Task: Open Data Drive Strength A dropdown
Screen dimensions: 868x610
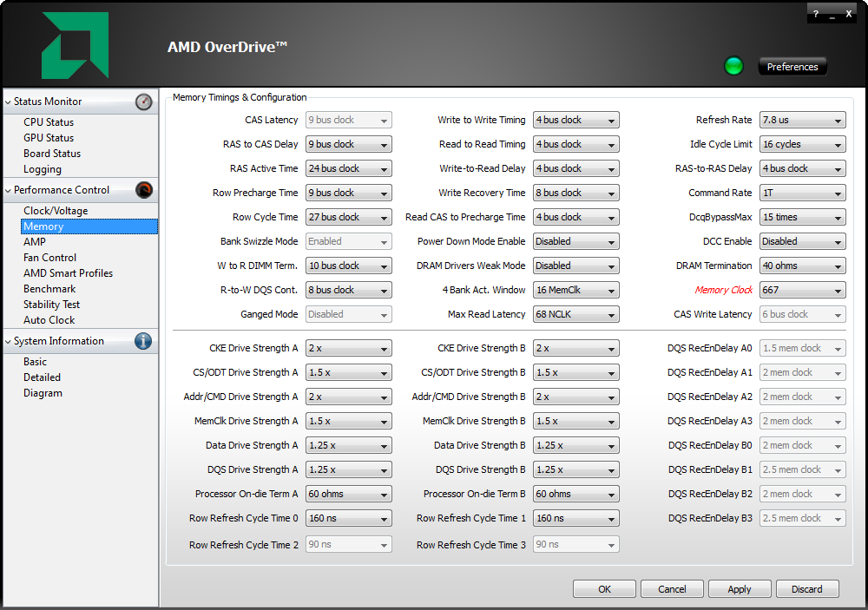Action: click(x=349, y=446)
